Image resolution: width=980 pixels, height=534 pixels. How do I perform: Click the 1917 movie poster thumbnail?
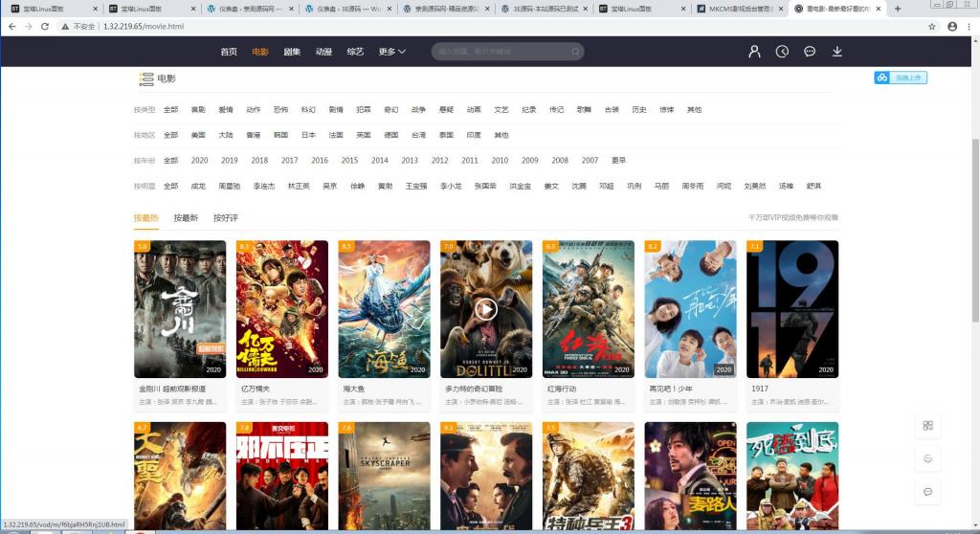coord(792,308)
